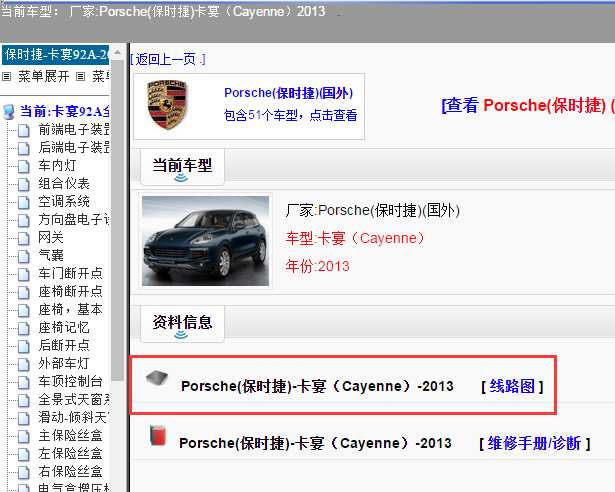Click the 当前:卡宴92A root node text
The width and height of the screenshot is (615, 492).
coord(65,112)
